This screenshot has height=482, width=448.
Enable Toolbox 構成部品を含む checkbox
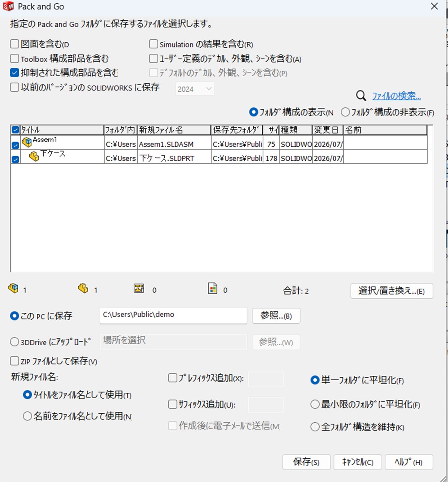pyautogui.click(x=14, y=59)
